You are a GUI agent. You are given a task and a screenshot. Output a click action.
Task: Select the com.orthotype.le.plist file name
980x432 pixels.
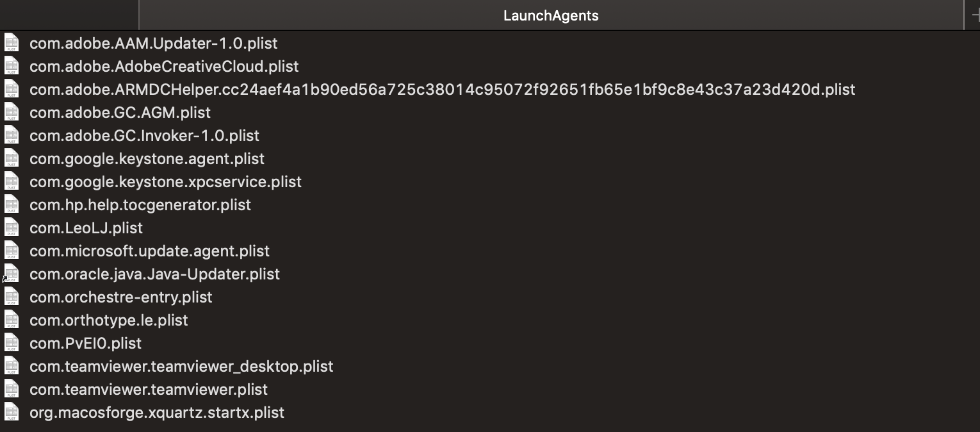click(108, 320)
